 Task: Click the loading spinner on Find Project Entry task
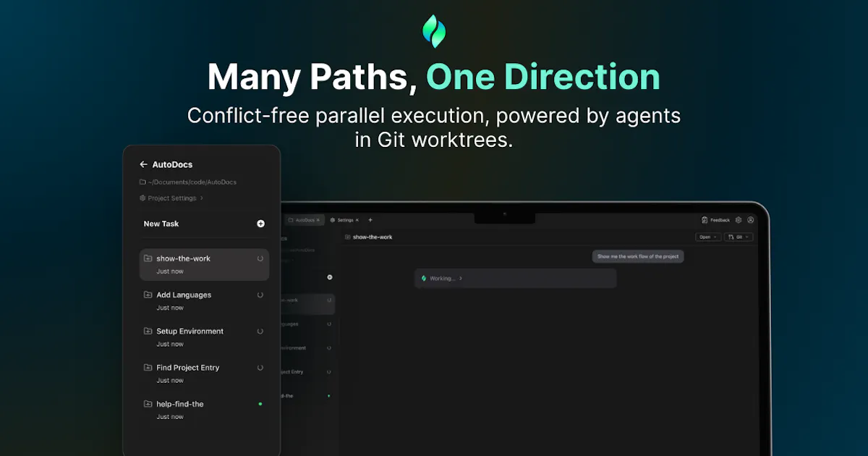(x=260, y=367)
